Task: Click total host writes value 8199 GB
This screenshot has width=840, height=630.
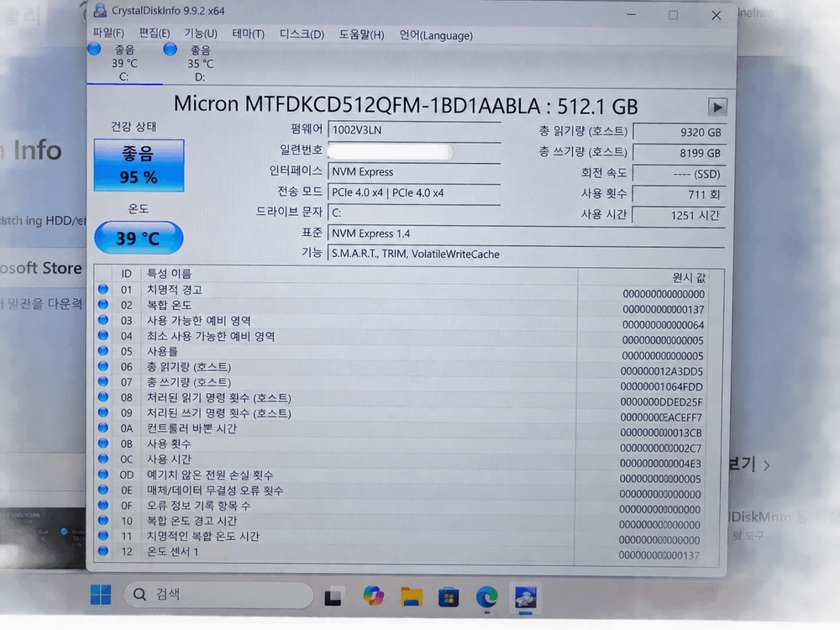Action: click(679, 153)
